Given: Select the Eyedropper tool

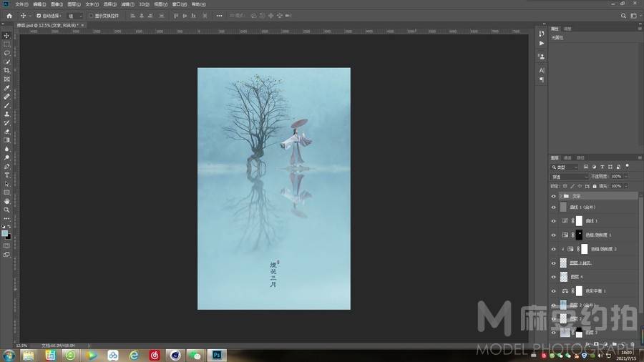Looking at the screenshot, I should click(6, 88).
